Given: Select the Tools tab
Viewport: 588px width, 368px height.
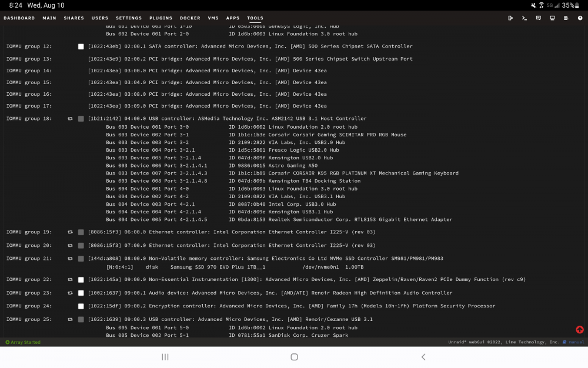Looking at the screenshot, I should coord(255,18).
